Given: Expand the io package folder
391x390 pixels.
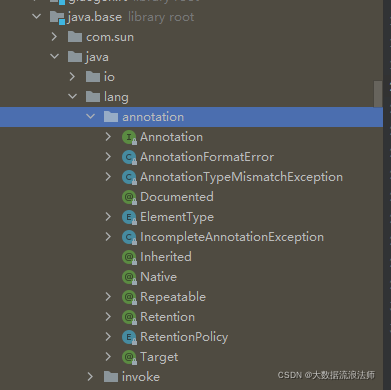Looking at the screenshot, I should [72, 77].
